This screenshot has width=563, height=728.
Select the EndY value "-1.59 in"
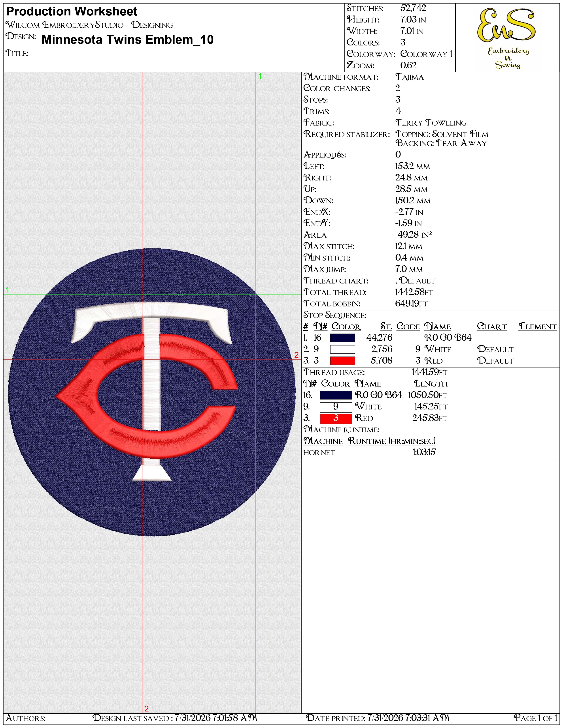[x=408, y=223]
